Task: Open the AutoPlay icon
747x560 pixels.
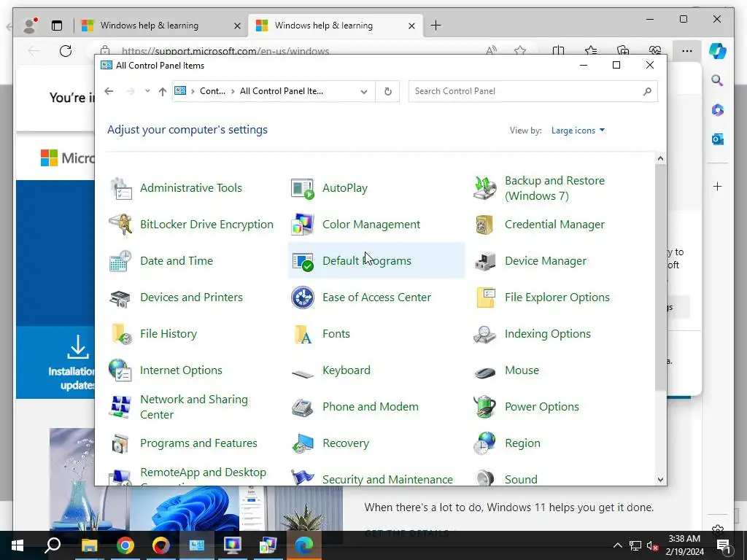Action: click(x=303, y=188)
